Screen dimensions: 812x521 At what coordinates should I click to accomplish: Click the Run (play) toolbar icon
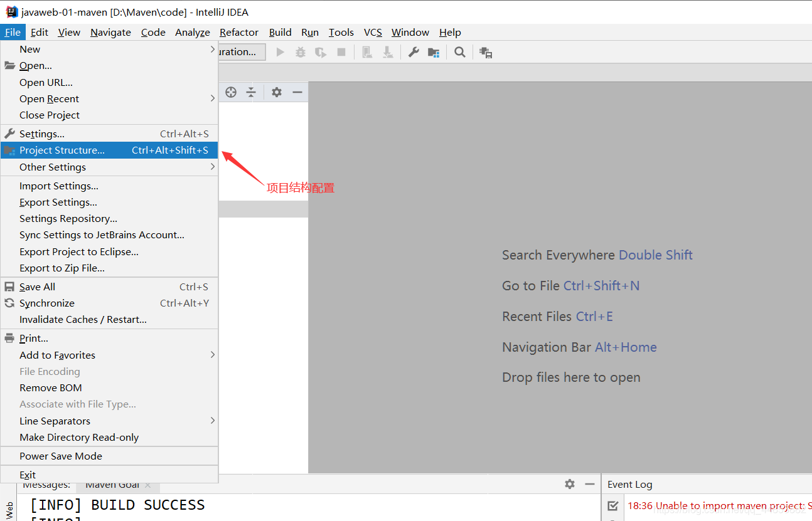click(x=280, y=52)
